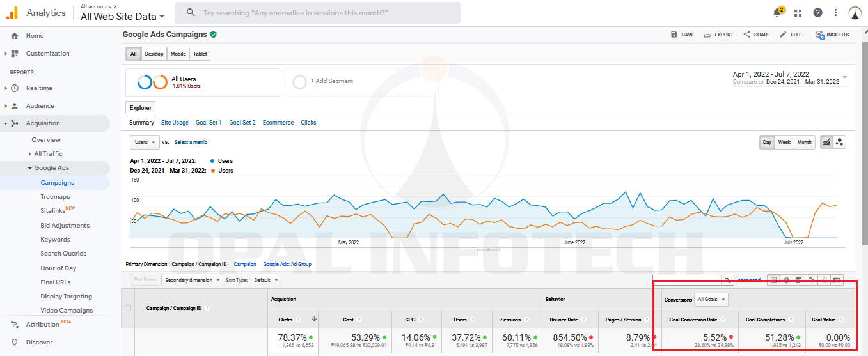Open the three-dot more options menu

pyautogui.click(x=836, y=13)
